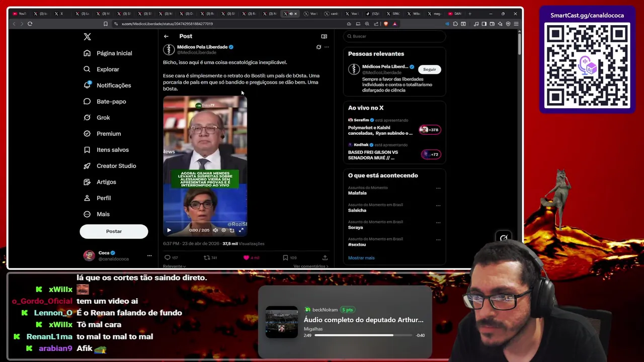
Task: Open options for #sextou trend
Action: 438,239
